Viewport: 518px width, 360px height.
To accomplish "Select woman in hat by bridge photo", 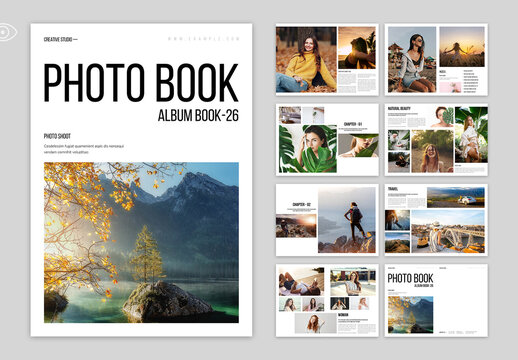I will (448, 231).
